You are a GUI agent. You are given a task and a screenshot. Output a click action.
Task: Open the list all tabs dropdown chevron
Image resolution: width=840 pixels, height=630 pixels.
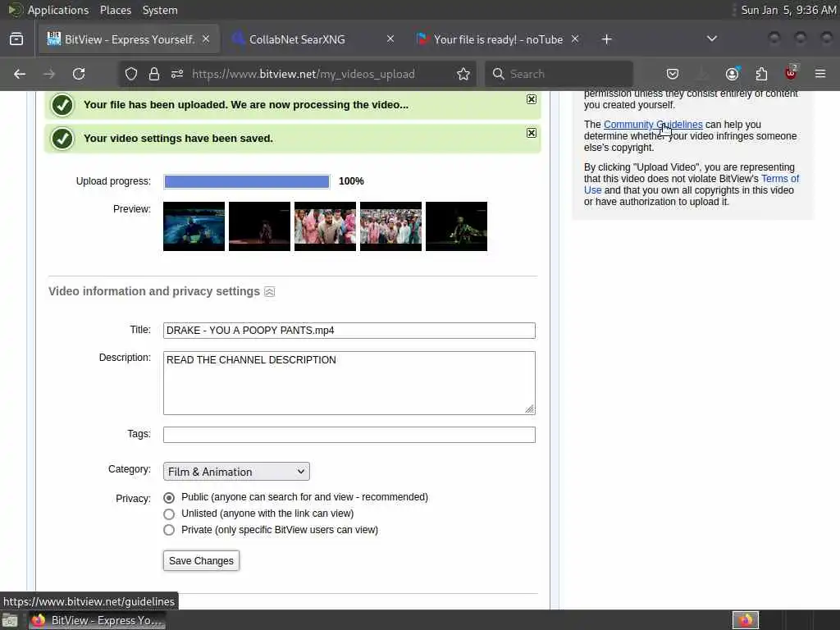(711, 39)
